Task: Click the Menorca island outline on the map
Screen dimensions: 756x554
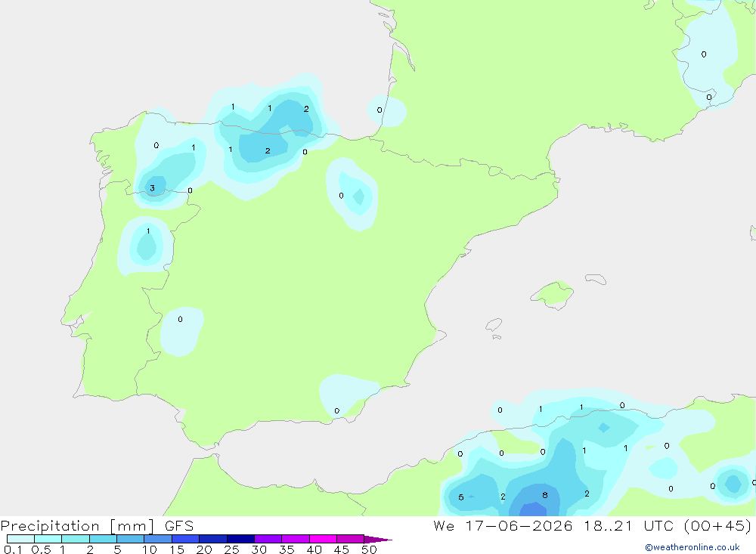Action: tap(596, 279)
